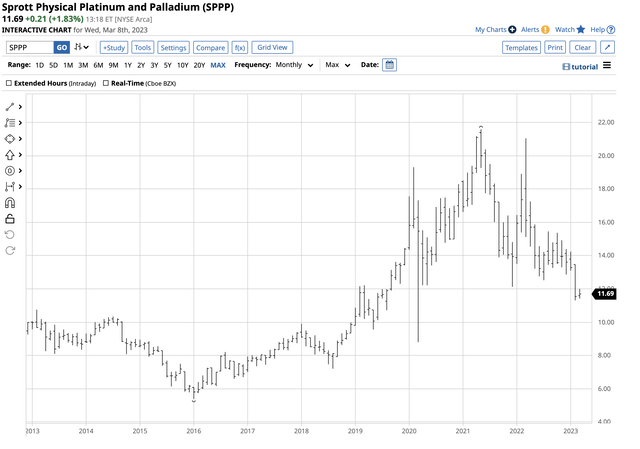This screenshot has height=449, width=640.
Task: Open the date calendar picker icon
Action: (x=389, y=65)
